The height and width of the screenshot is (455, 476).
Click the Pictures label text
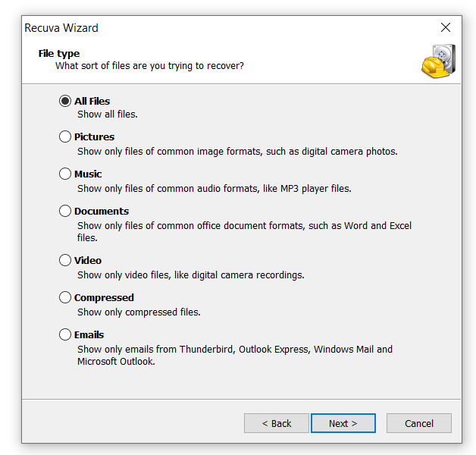[94, 137]
